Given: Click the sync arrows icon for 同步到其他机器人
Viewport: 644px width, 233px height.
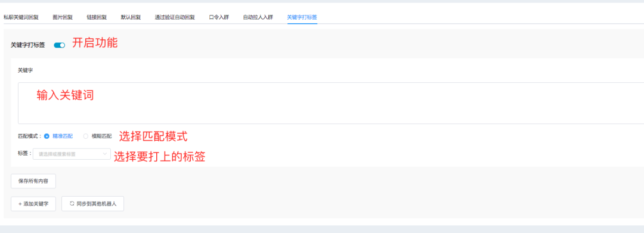Looking at the screenshot, I should [72, 203].
